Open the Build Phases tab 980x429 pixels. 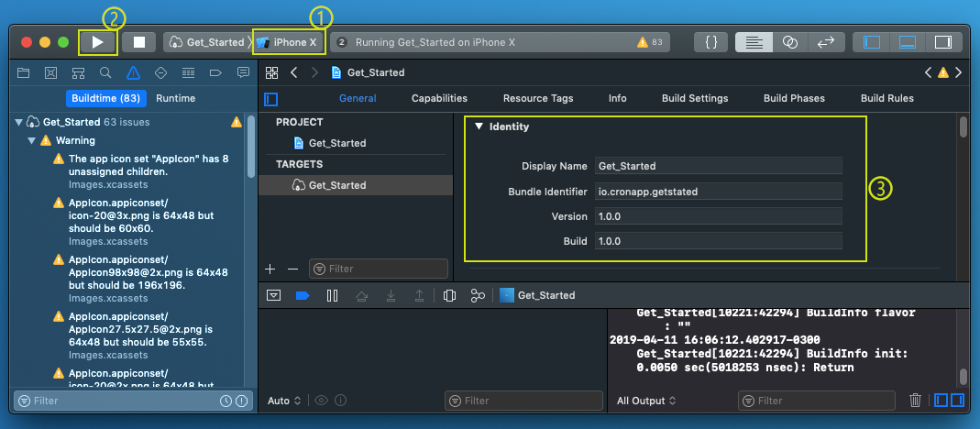tap(795, 98)
